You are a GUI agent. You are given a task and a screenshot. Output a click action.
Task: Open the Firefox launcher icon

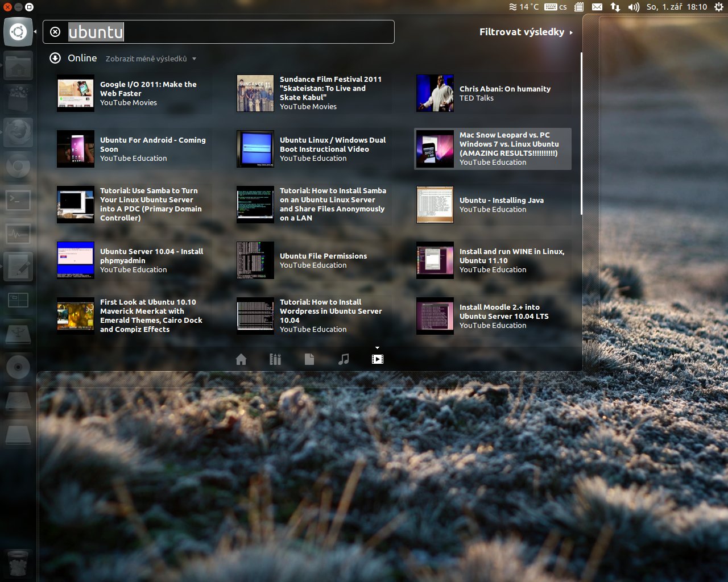18,133
